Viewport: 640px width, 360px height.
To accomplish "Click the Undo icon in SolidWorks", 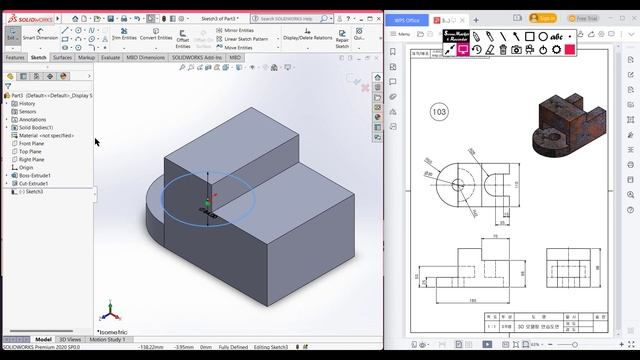I will [x=137, y=19].
